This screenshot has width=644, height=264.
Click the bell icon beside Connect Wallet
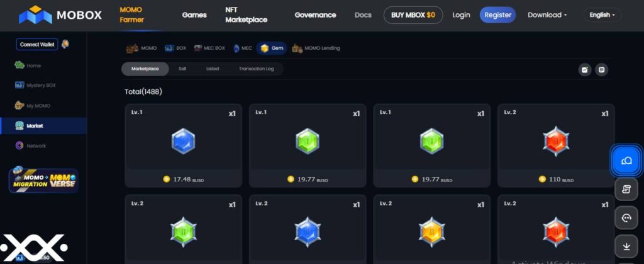click(x=65, y=44)
